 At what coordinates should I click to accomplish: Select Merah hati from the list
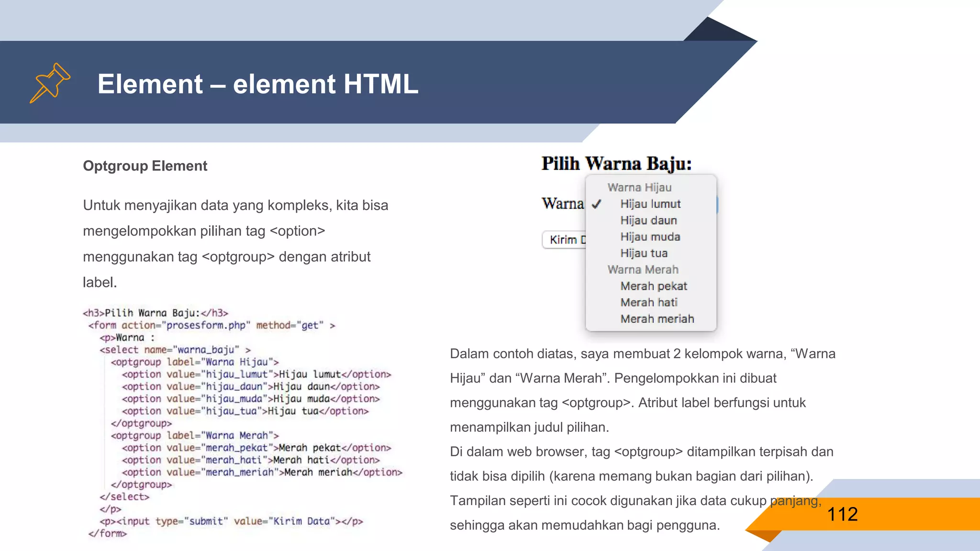(x=648, y=302)
